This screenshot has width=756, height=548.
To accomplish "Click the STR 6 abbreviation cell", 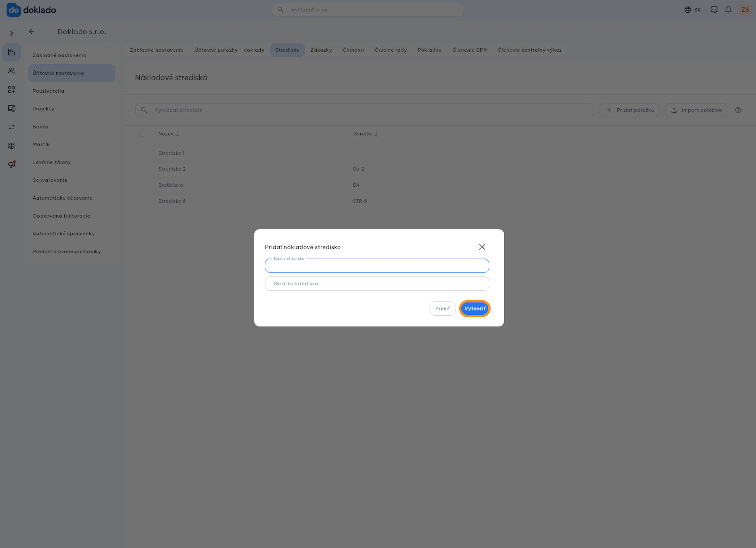I will (x=360, y=201).
